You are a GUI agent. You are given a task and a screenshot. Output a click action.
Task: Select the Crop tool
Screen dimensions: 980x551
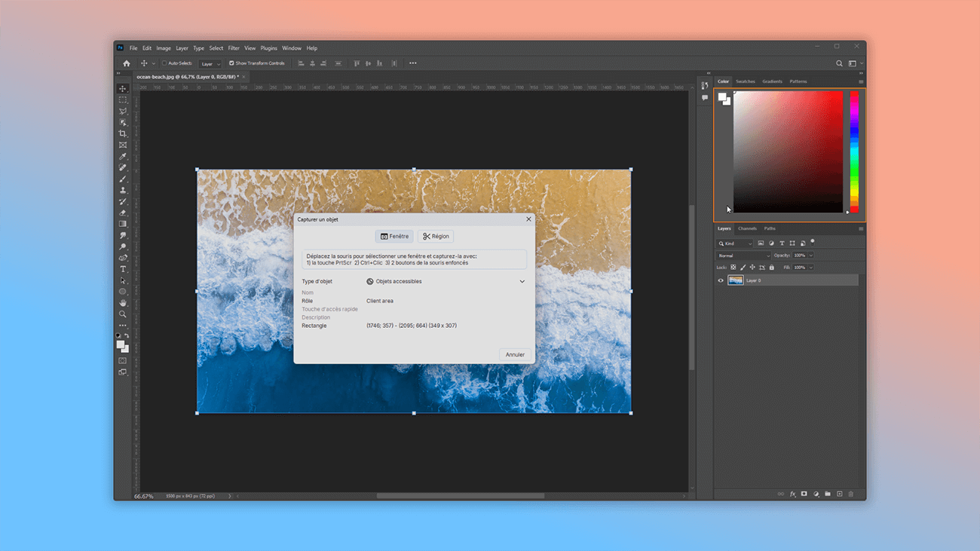pos(123,133)
